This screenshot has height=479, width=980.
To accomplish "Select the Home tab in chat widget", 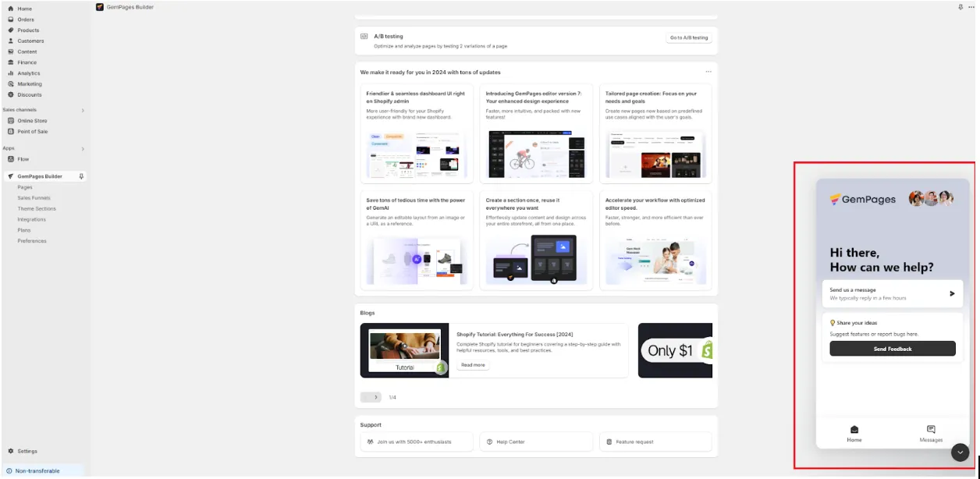I will pyautogui.click(x=854, y=434).
